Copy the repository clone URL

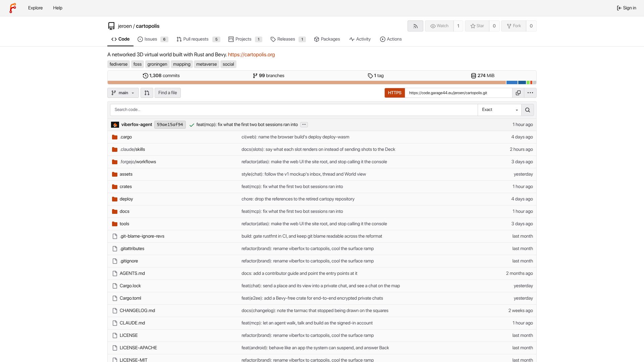point(518,93)
